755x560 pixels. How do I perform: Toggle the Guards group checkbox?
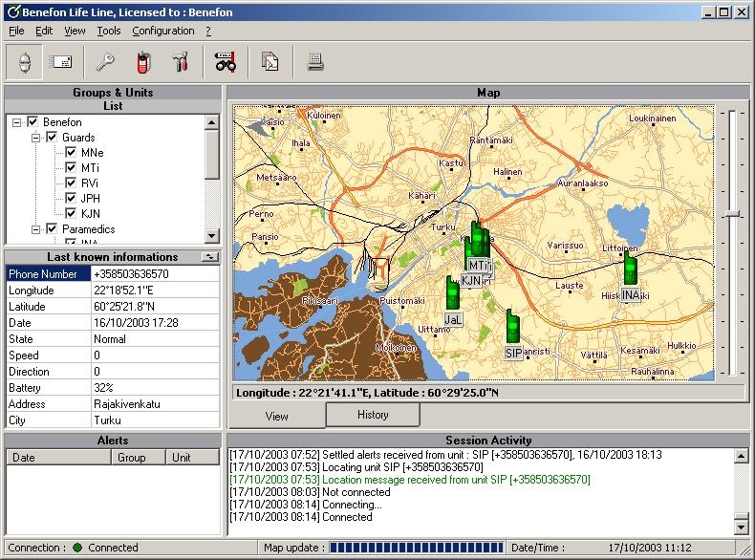click(x=52, y=138)
